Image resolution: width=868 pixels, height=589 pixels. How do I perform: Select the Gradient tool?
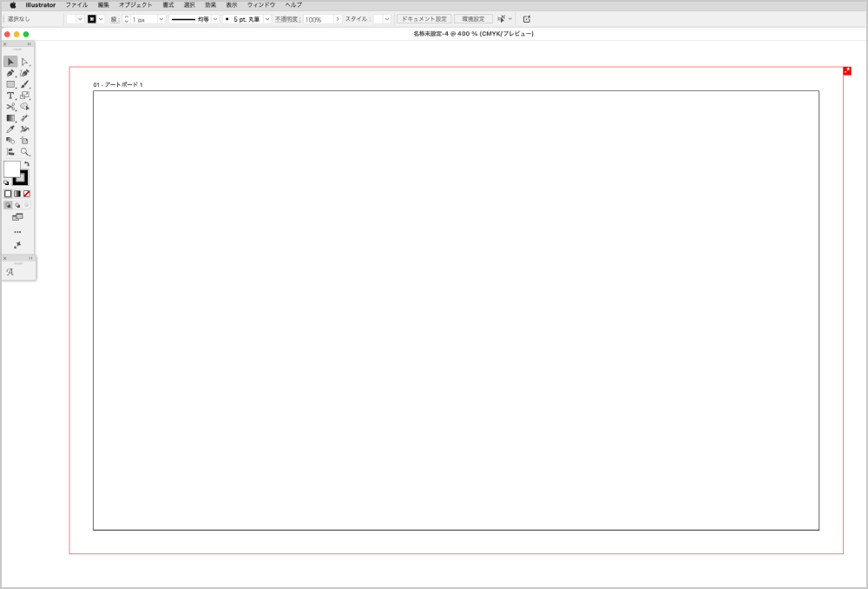click(x=10, y=116)
